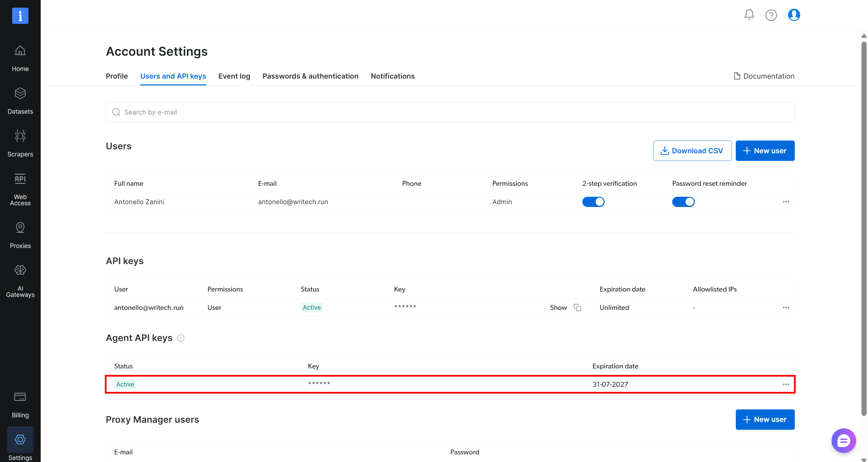Click antonello@writech.run in the API keys table
The height and width of the screenshot is (462, 868).
coord(149,308)
